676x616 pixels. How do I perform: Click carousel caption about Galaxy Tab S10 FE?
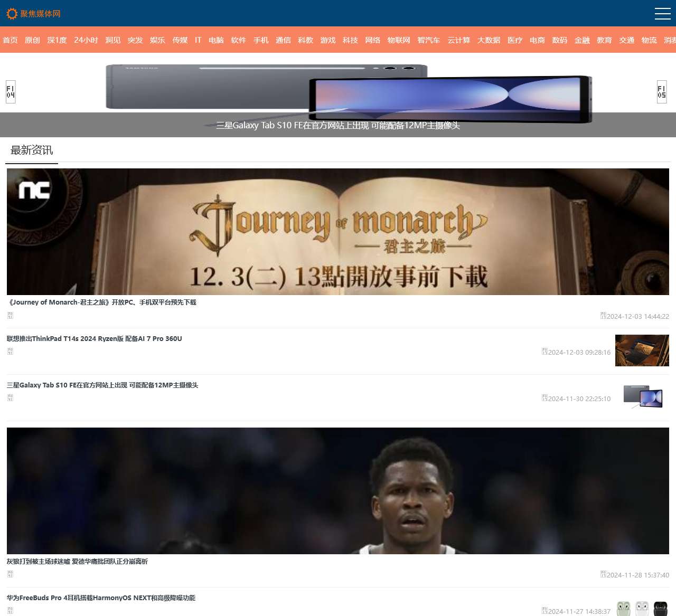[338, 126]
